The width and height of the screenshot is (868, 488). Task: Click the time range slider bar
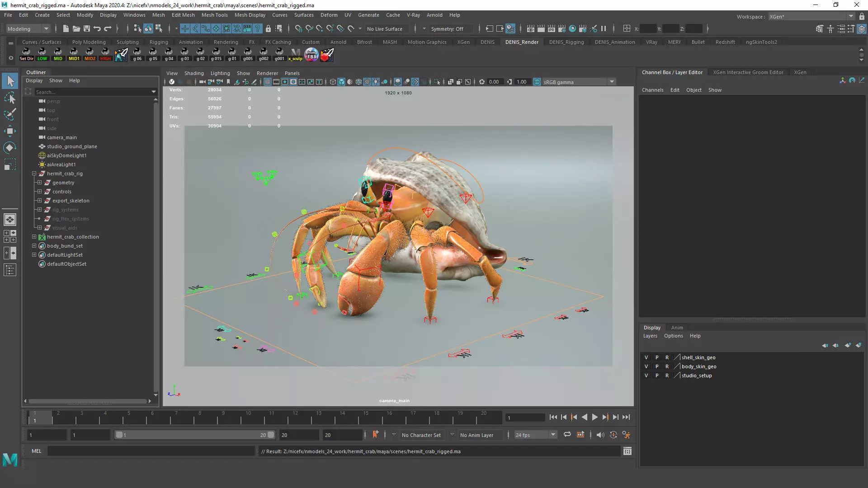point(195,435)
